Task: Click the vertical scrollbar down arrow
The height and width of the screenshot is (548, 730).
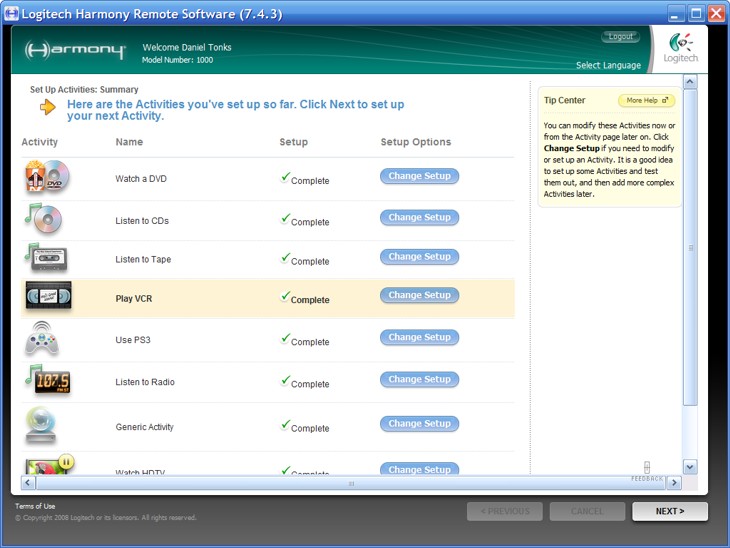Action: tap(690, 467)
